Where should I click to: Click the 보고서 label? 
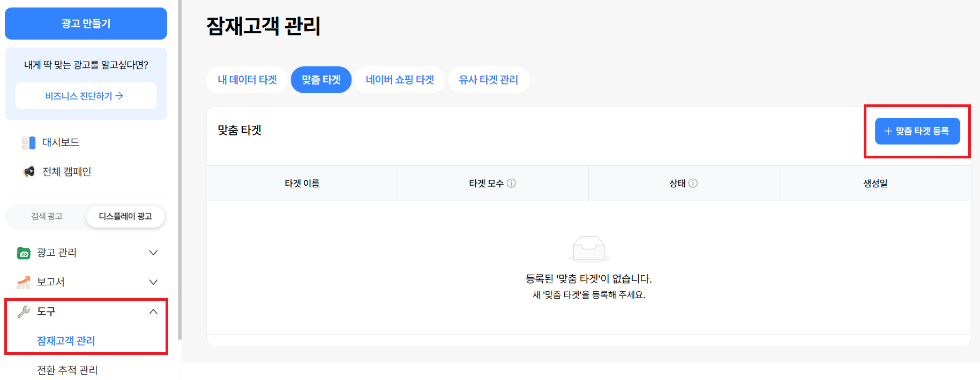[50, 282]
